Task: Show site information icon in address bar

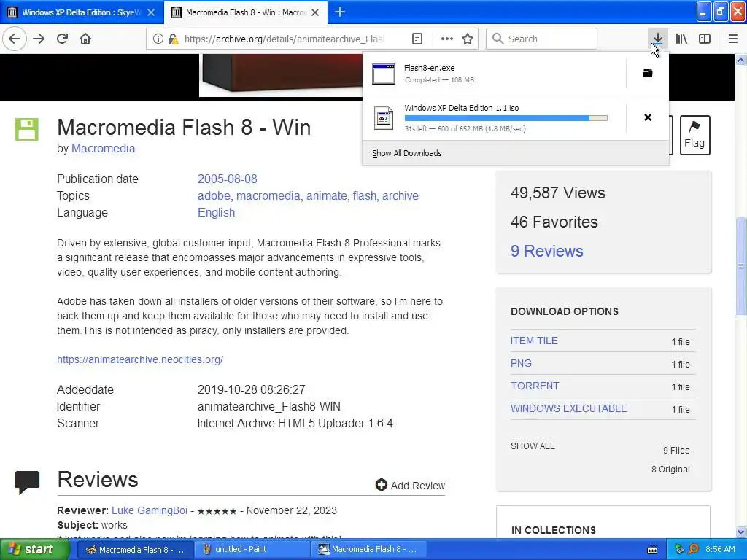Action: 158,39
